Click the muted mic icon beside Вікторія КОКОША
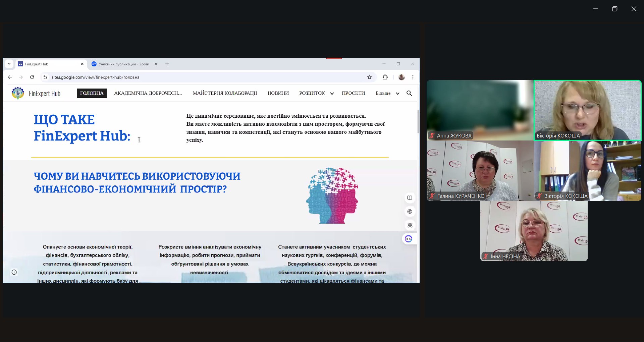This screenshot has height=342, width=644. coord(539,196)
